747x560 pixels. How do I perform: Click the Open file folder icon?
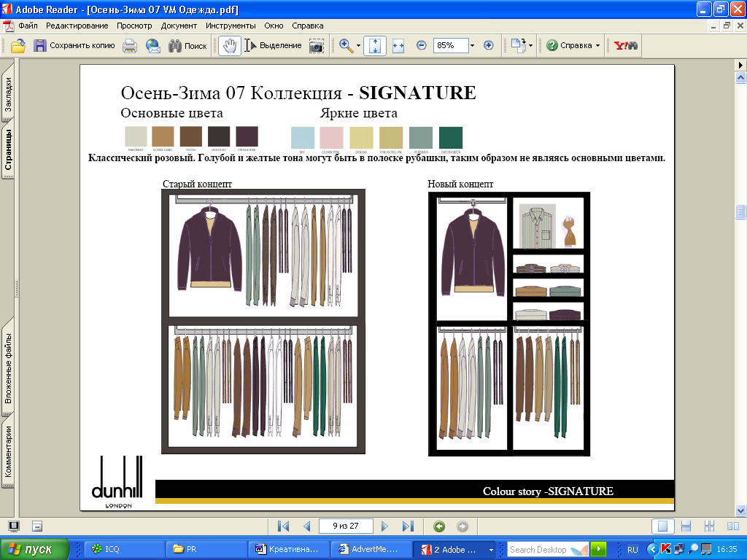18,46
